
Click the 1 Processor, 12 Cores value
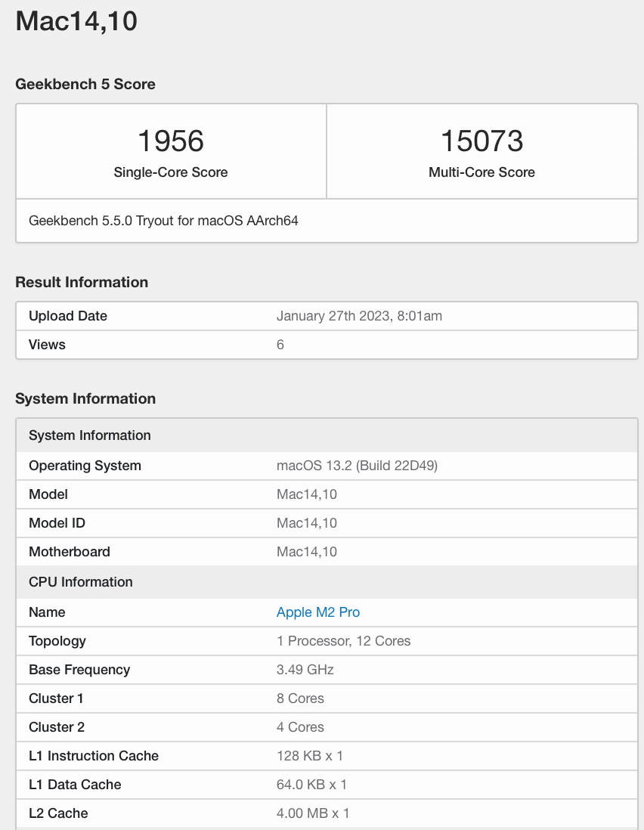tap(343, 641)
